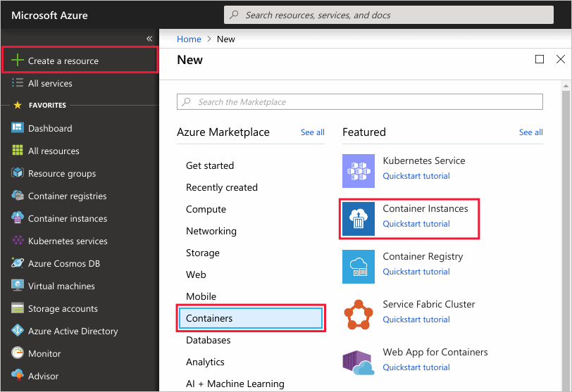Click the Monitor gauge icon in sidebar
The image size is (572, 392).
point(18,353)
